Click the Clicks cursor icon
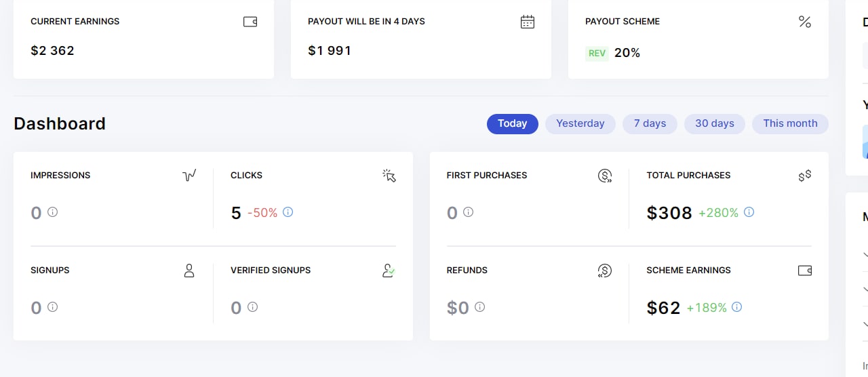 389,176
